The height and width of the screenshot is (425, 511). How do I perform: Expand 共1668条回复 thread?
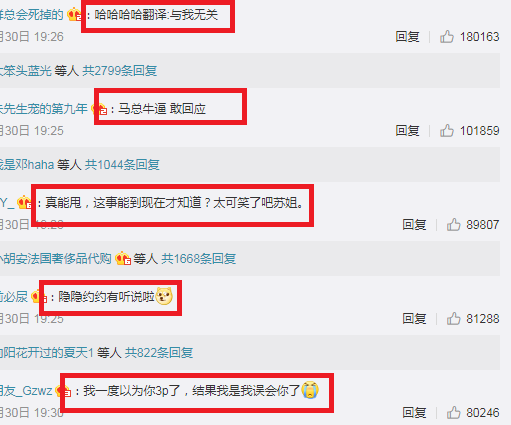point(199,259)
